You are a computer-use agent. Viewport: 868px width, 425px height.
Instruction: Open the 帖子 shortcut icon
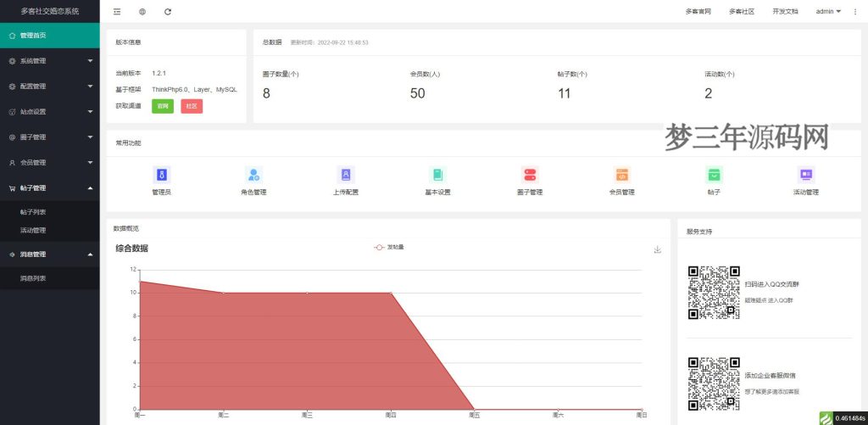714,175
